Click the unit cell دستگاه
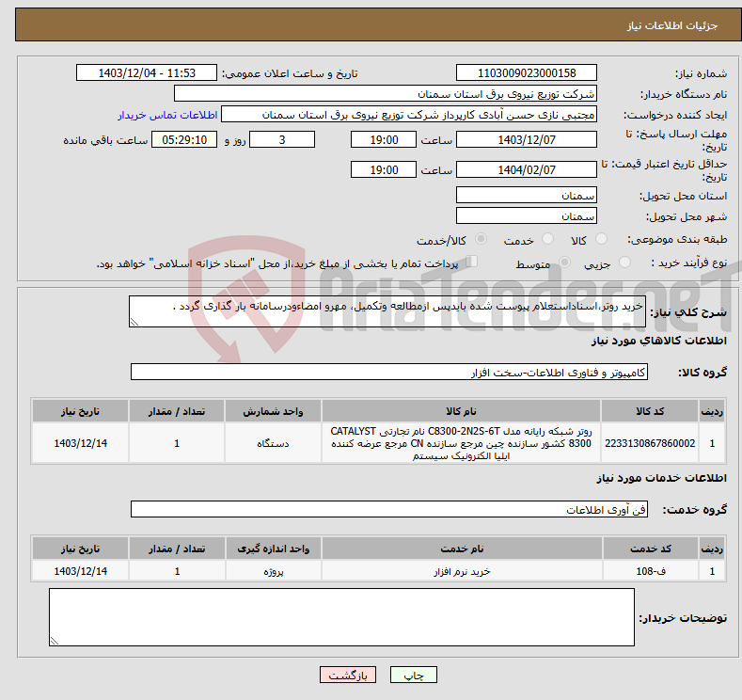 273,443
